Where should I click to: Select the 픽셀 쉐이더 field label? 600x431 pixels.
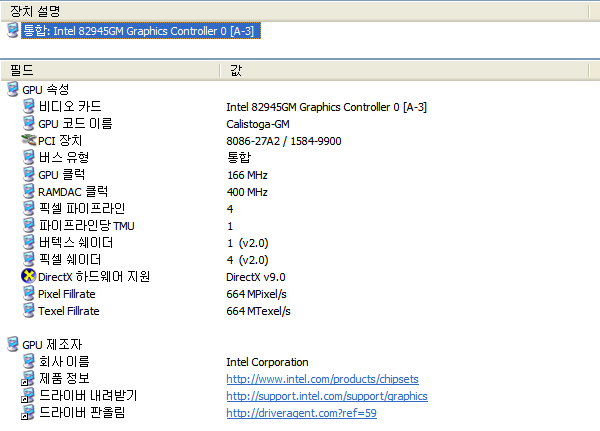70,259
